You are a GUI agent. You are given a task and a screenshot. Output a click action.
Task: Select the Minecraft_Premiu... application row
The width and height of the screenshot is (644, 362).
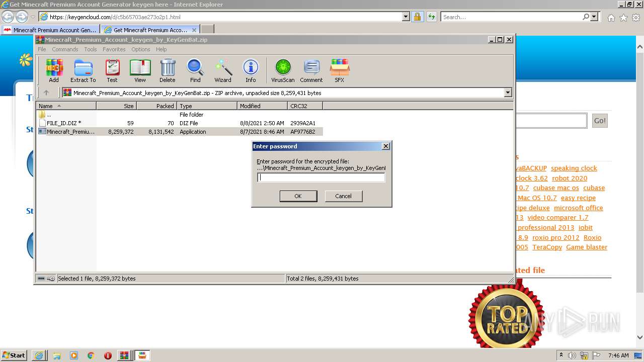[x=180, y=132]
